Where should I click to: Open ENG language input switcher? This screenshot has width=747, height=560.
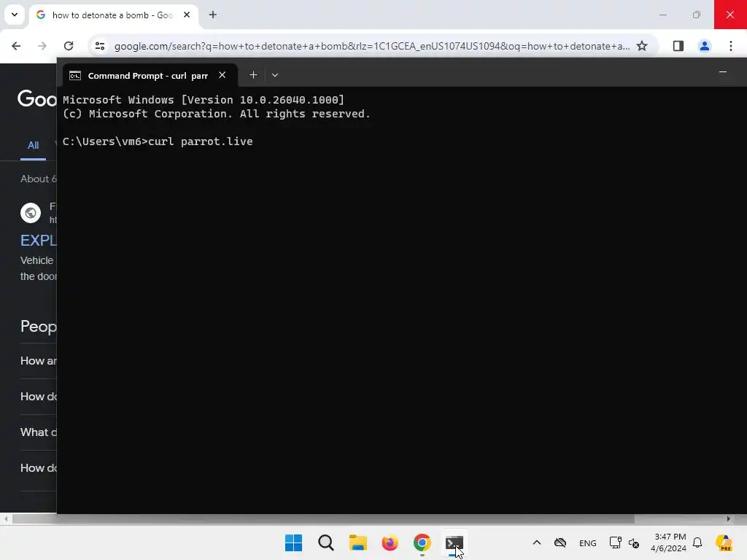pyautogui.click(x=587, y=543)
